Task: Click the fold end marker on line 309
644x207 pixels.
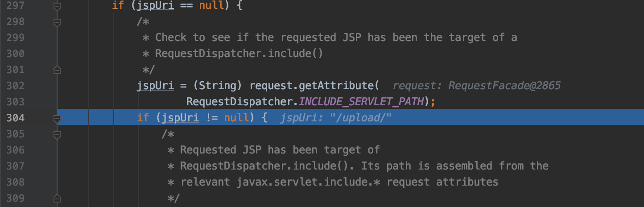Action: [57, 198]
